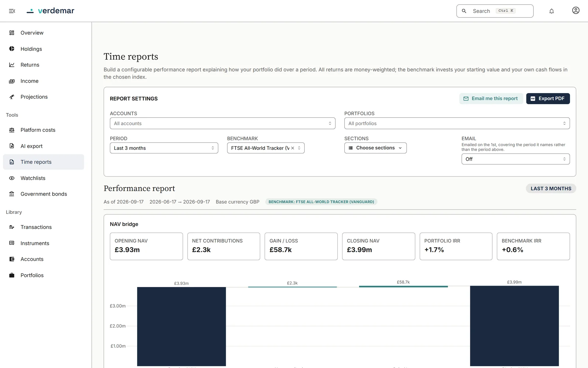588x368 pixels.
Task: Click the closing NAV £3.99m chart bar
Action: click(x=514, y=326)
